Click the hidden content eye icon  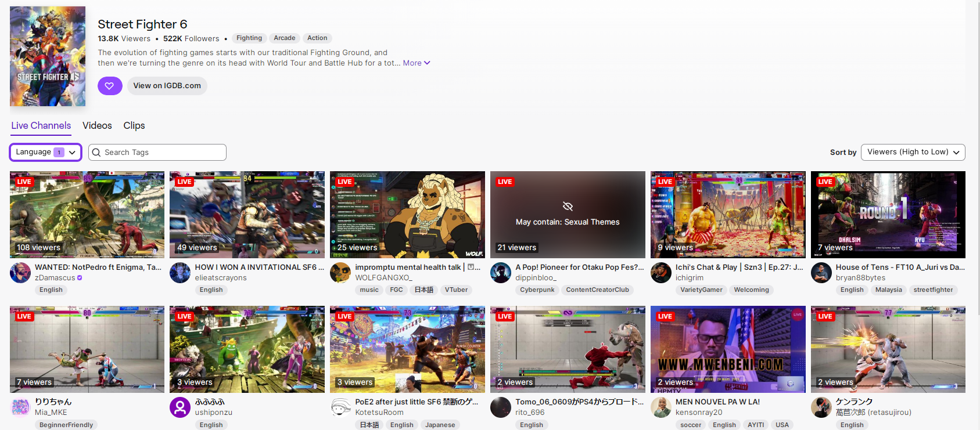pyautogui.click(x=568, y=207)
